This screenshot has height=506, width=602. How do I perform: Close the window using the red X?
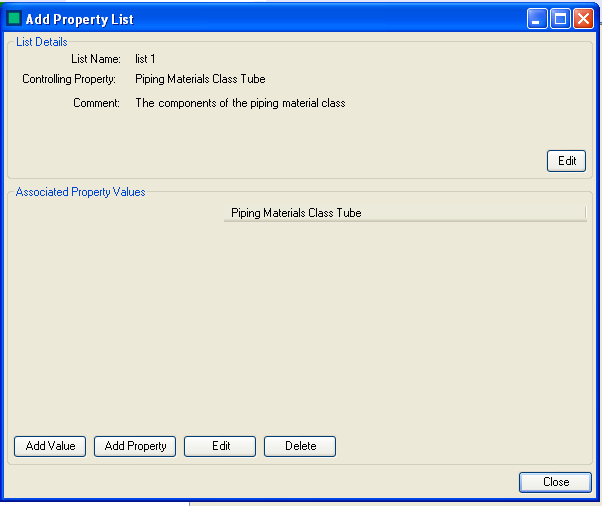[583, 19]
